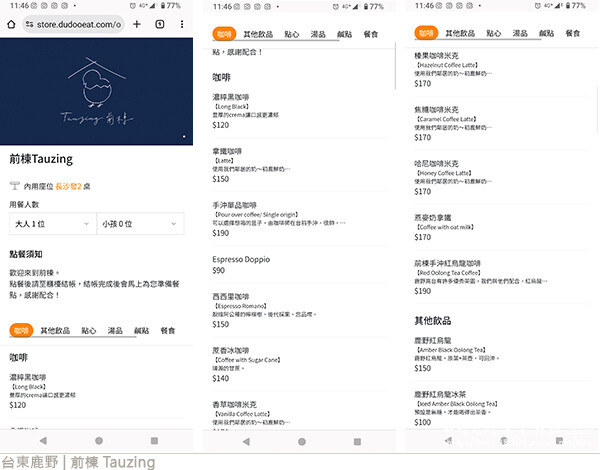
Task: Select 其他飲品 tab in the left screen
Action: coord(55,330)
